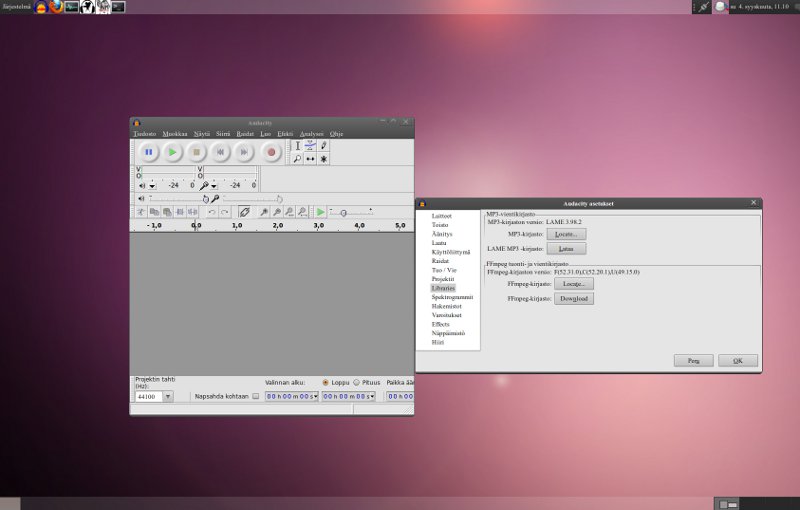Viewport: 800px width, 510px height.
Task: Click the Copy icon in edit toolbar
Action: [154, 212]
